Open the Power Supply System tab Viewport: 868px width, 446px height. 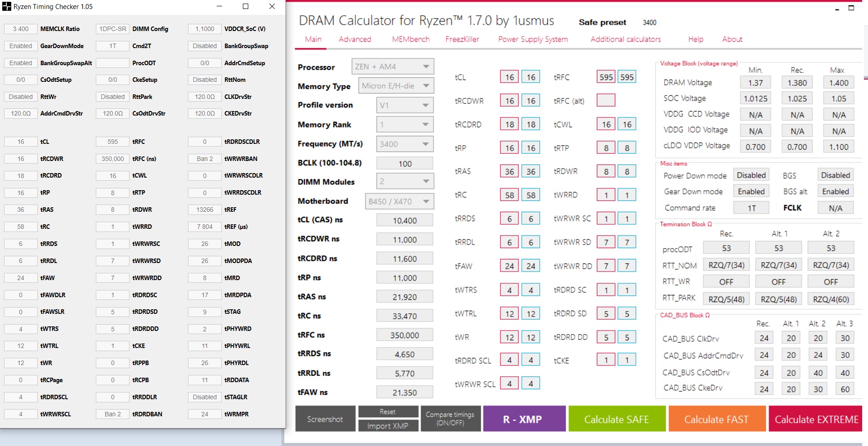coord(533,39)
